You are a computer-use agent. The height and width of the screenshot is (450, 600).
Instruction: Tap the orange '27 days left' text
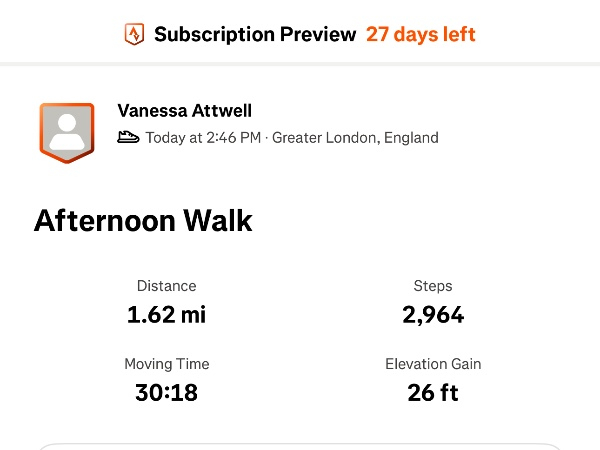[x=420, y=35]
